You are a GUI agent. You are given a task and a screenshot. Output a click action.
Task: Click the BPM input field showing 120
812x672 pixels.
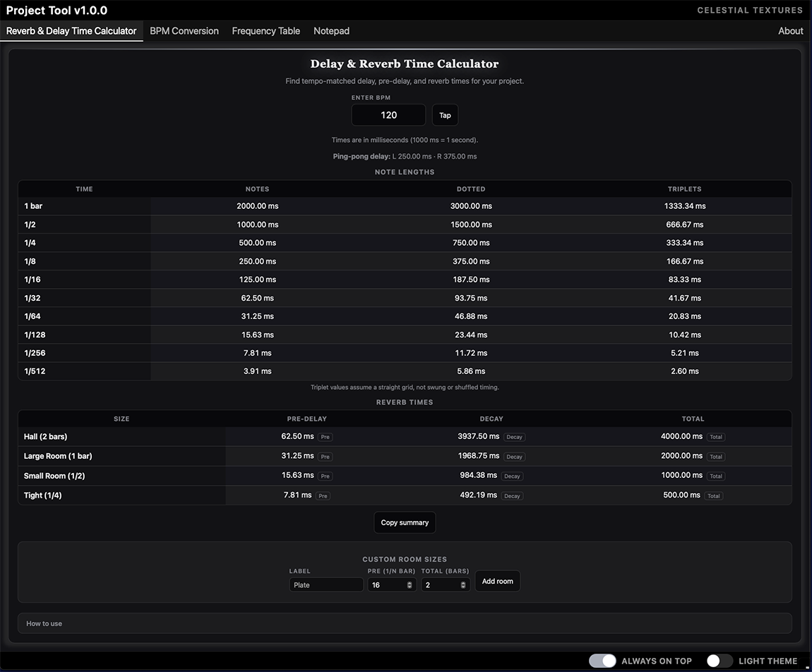click(388, 115)
